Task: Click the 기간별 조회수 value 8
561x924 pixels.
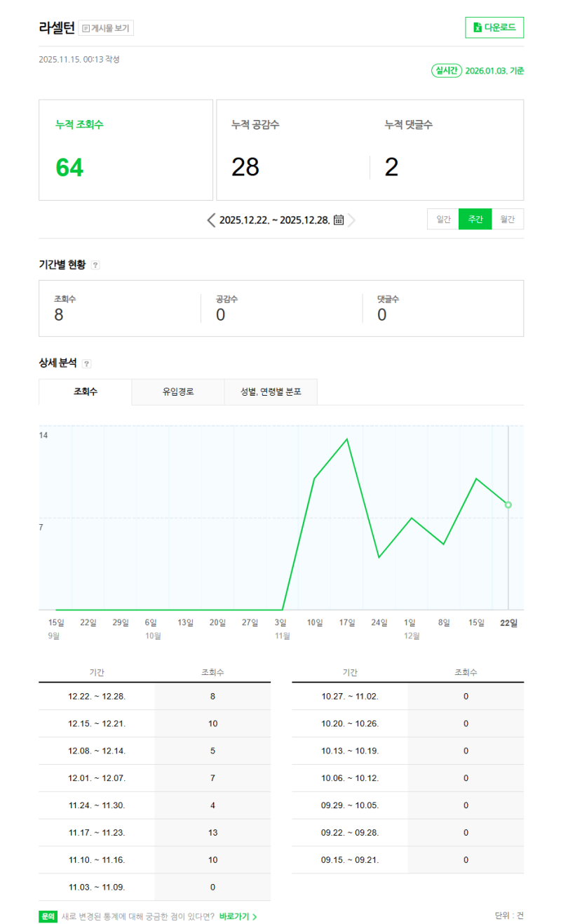Action: coord(59,315)
